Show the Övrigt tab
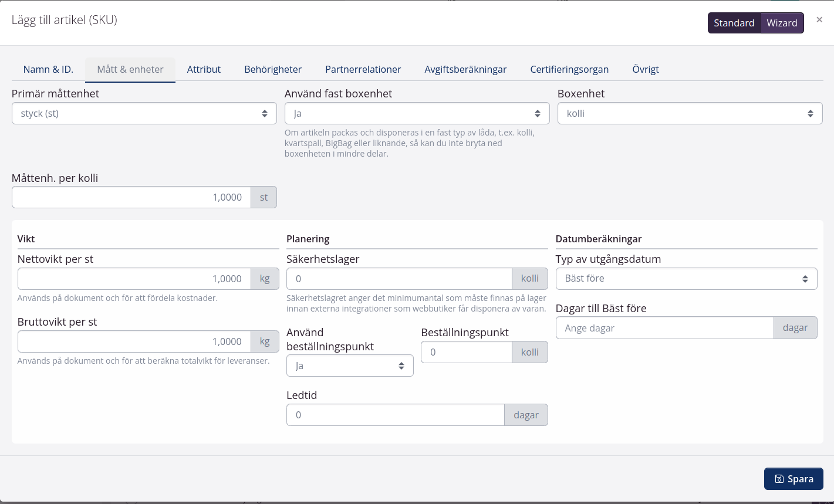834x504 pixels. [x=645, y=69]
